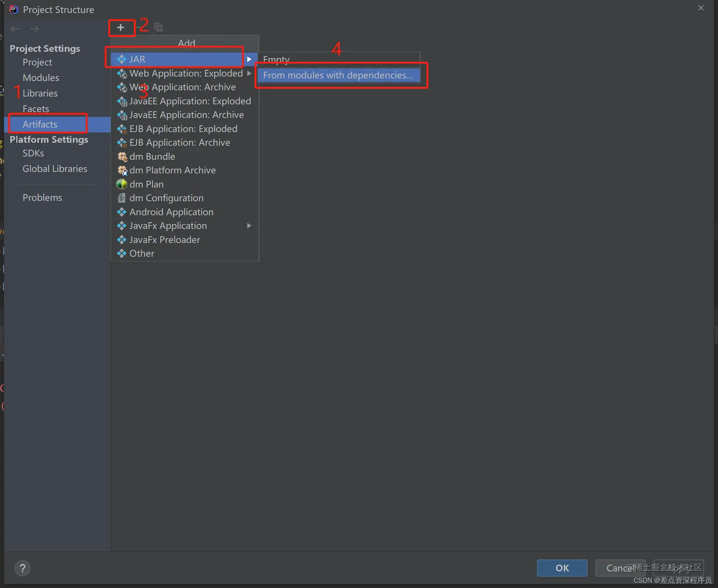The image size is (718, 588).
Task: Click the JavaEE Application: Archive icon
Action: 122,115
